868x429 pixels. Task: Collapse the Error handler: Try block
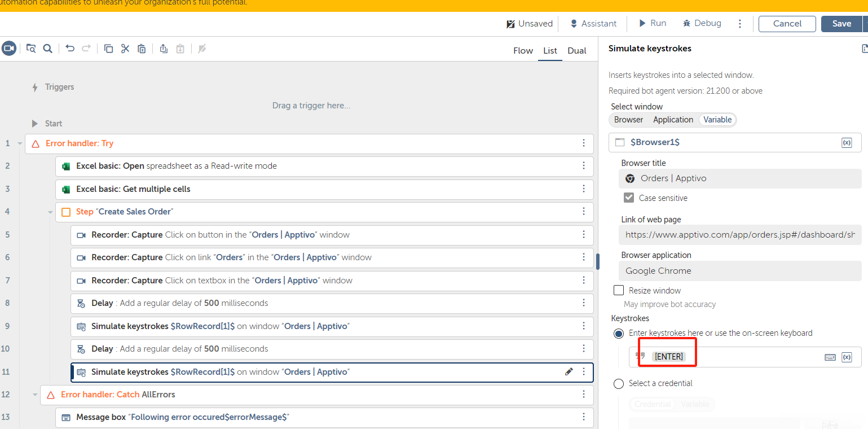click(x=20, y=143)
